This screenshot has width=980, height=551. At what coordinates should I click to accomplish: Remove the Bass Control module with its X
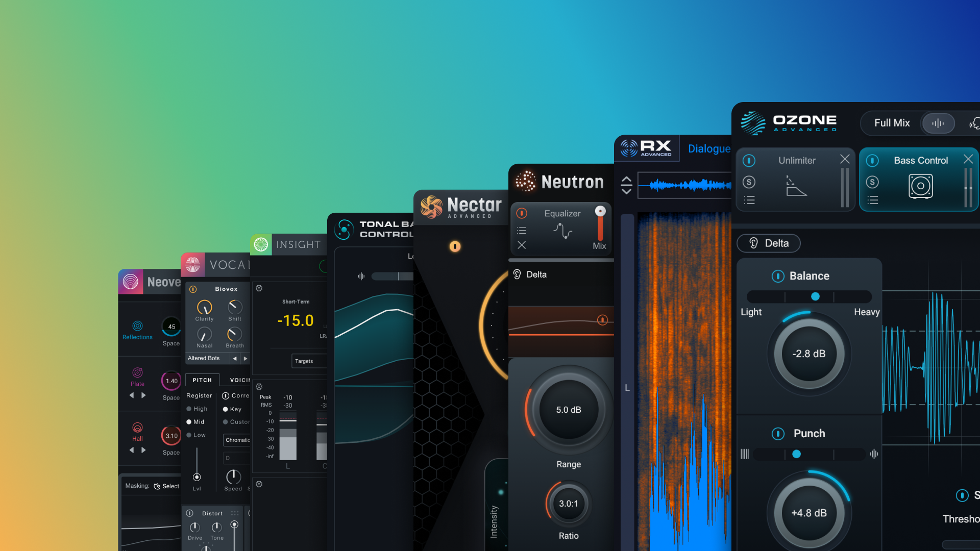tap(968, 159)
